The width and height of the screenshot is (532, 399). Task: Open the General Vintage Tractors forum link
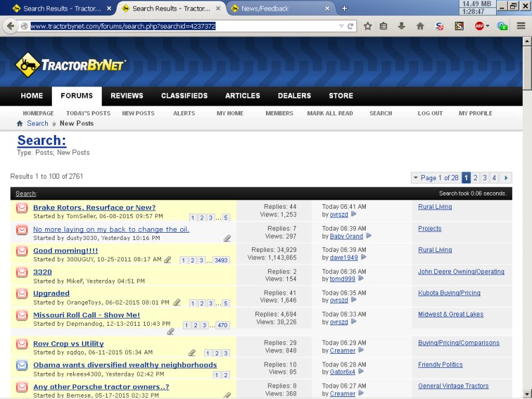(454, 386)
